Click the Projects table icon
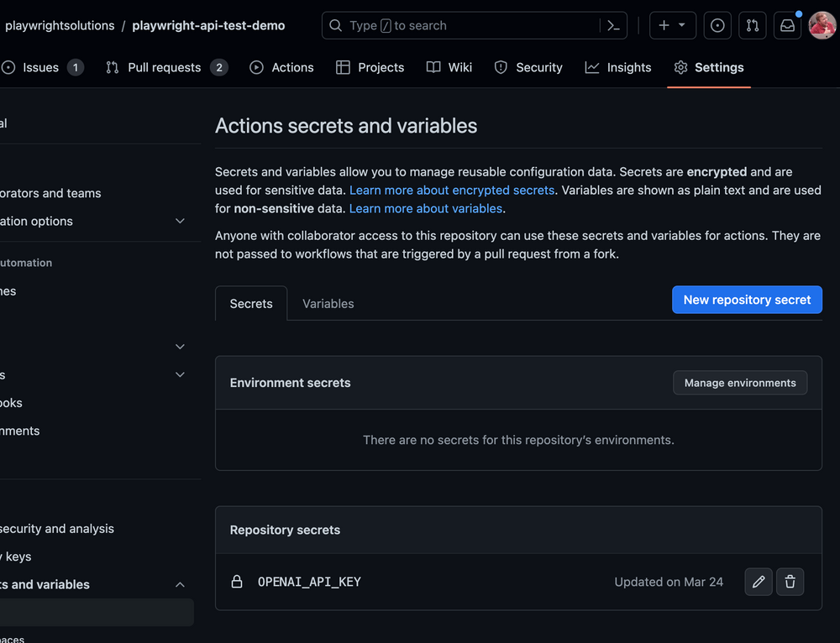 [343, 67]
